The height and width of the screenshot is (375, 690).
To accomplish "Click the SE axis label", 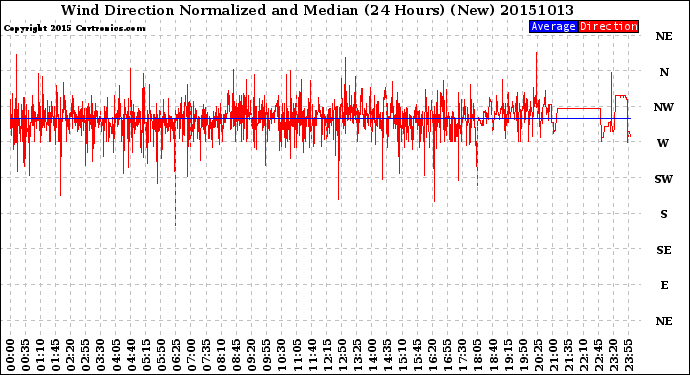I will click(664, 250).
